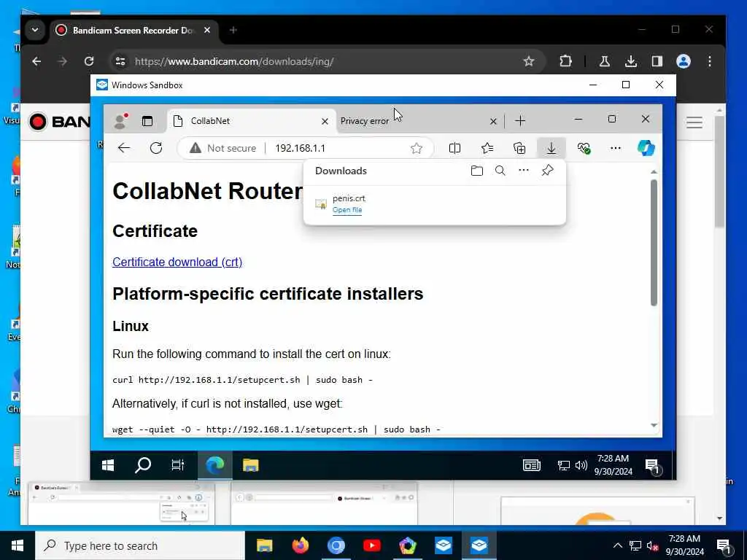Close the CollabNet Edge tab
The width and height of the screenshot is (747, 560).
point(325,122)
